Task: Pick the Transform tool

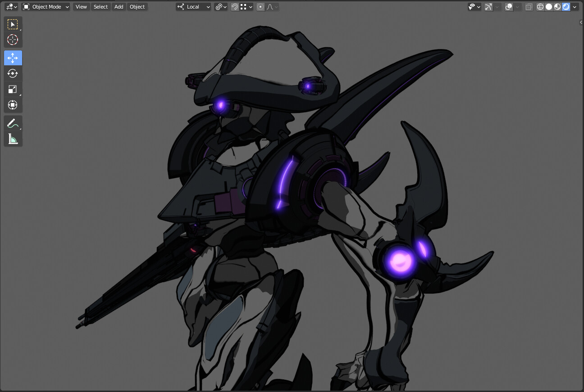Action: coord(13,104)
